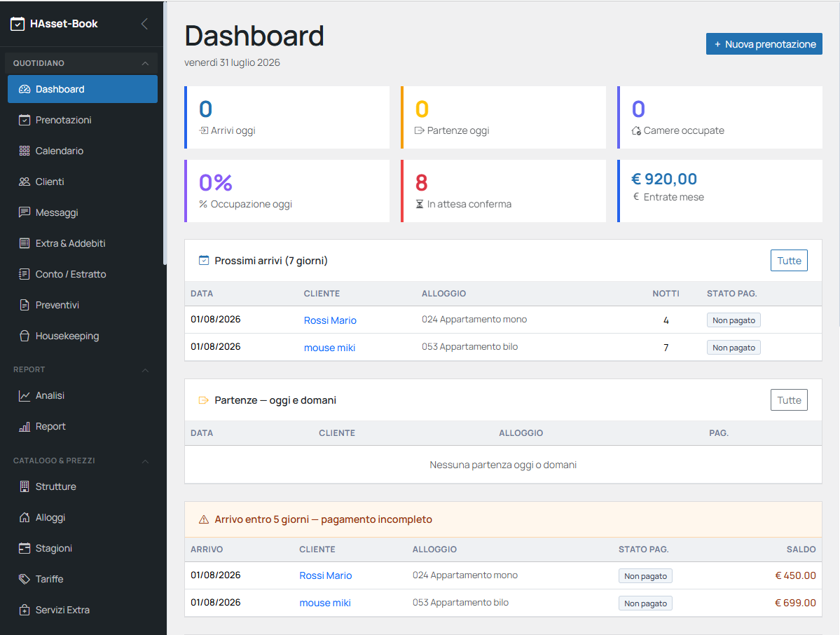Click the saldo € 450.00
The image size is (840, 635).
[796, 575]
